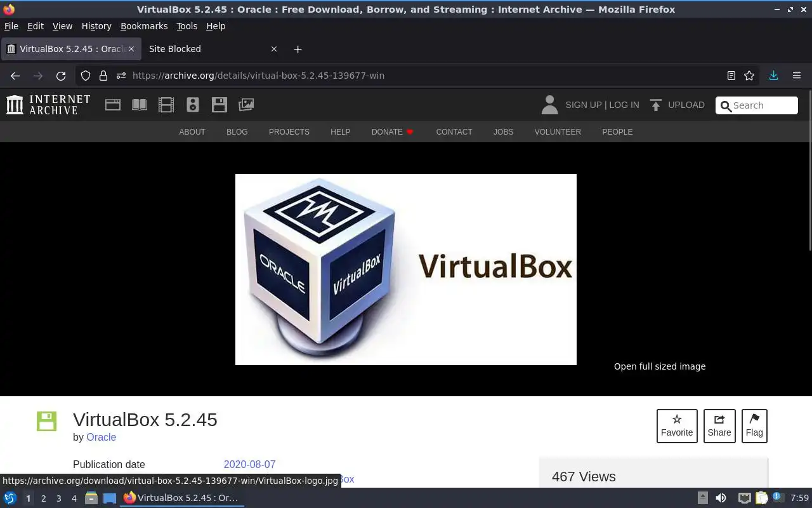Image resolution: width=812 pixels, height=508 pixels.
Task: Open the Internet Archive Software floppy icon
Action: click(x=219, y=105)
